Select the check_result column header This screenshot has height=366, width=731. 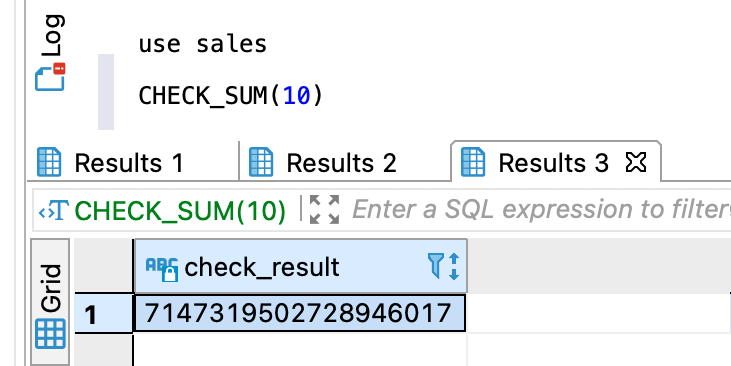point(300,267)
